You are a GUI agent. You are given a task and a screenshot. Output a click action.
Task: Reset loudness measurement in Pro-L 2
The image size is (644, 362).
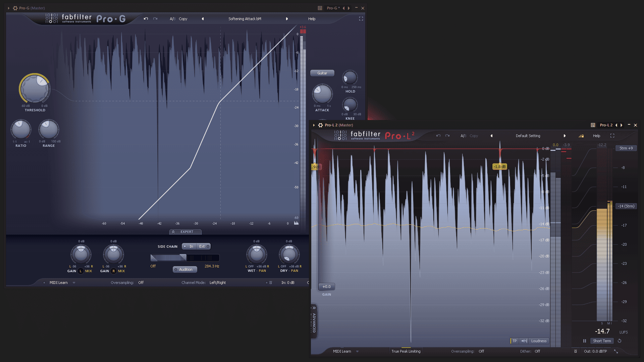tap(620, 341)
